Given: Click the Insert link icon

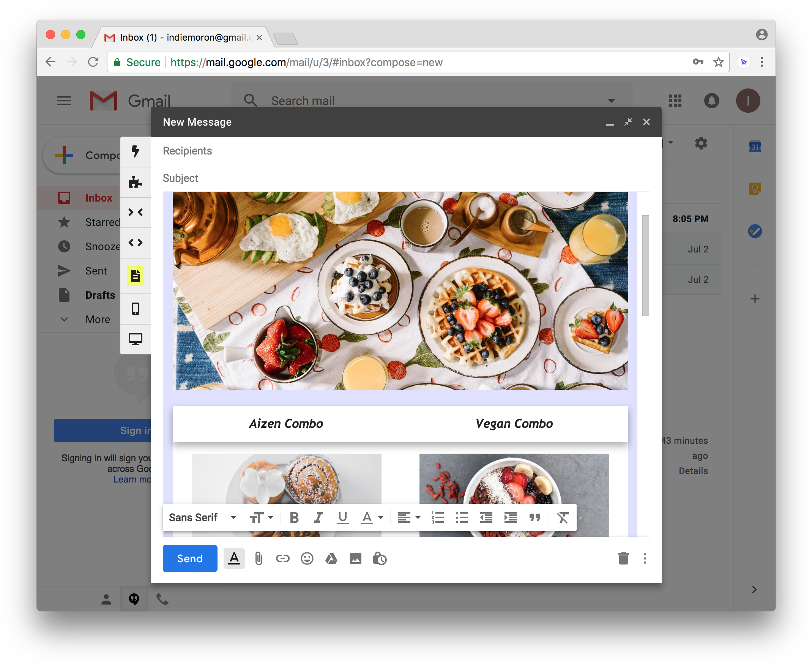Looking at the screenshot, I should pos(282,558).
